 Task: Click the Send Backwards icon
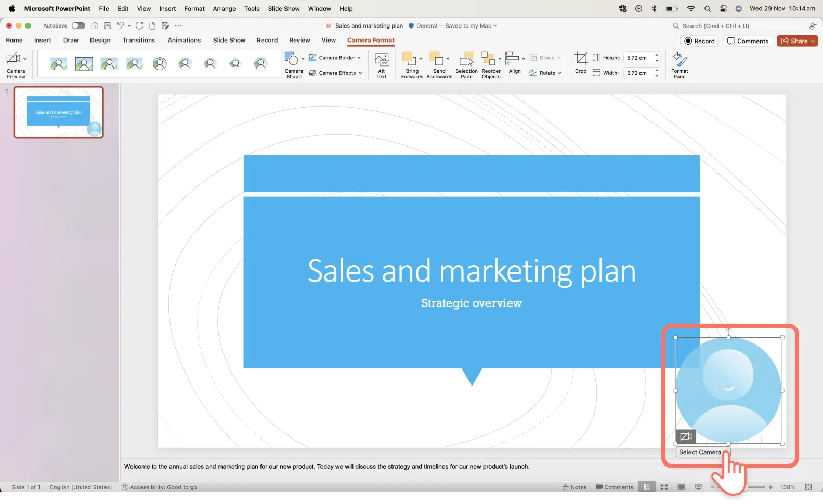tap(437, 58)
